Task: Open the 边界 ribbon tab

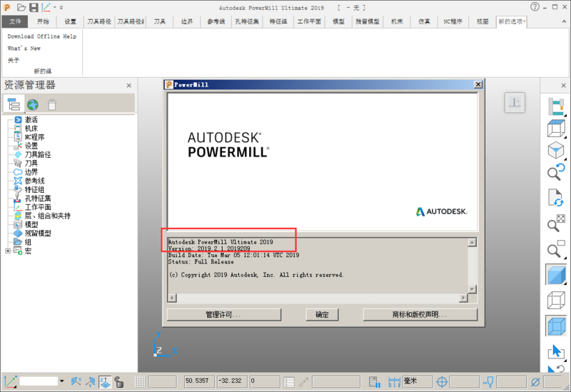Action: point(187,21)
